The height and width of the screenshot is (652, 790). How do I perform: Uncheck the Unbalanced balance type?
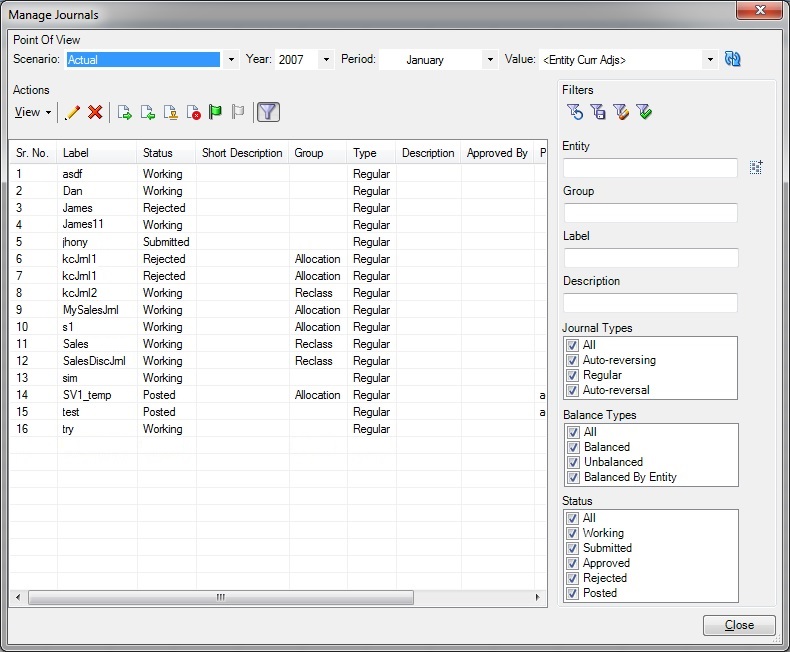573,462
